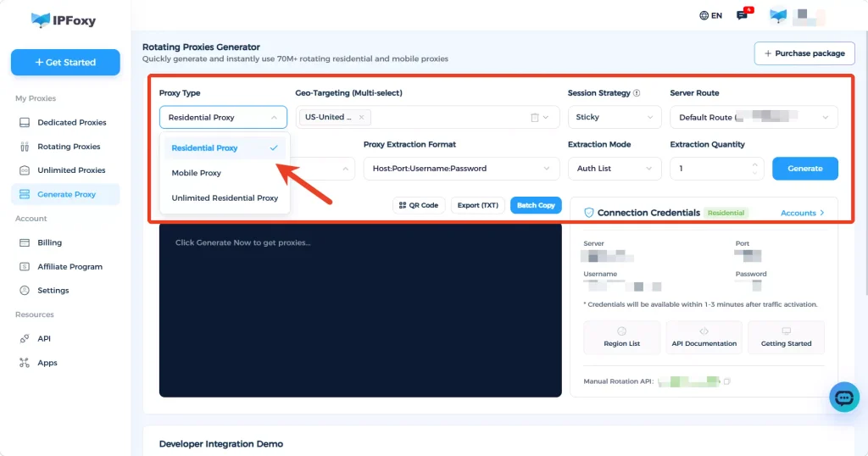Open the Accounts link

[x=802, y=213]
